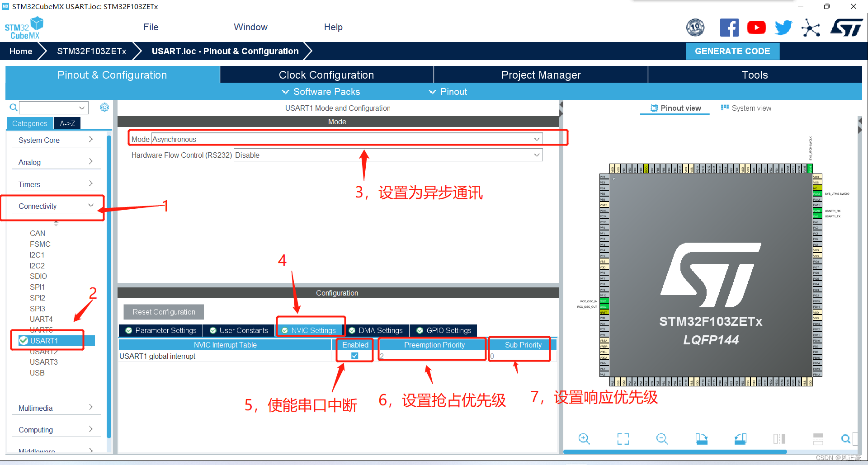This screenshot has width=868, height=465.
Task: Open the ST Facebook page icon
Action: [x=729, y=28]
